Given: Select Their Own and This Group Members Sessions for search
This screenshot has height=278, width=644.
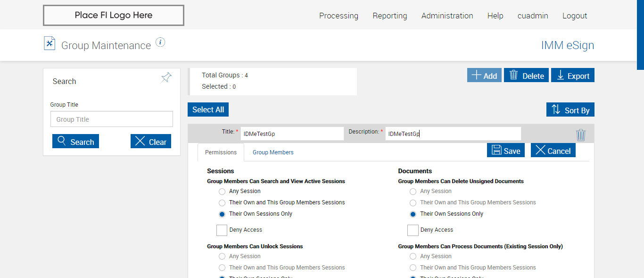Looking at the screenshot, I should click(222, 203).
